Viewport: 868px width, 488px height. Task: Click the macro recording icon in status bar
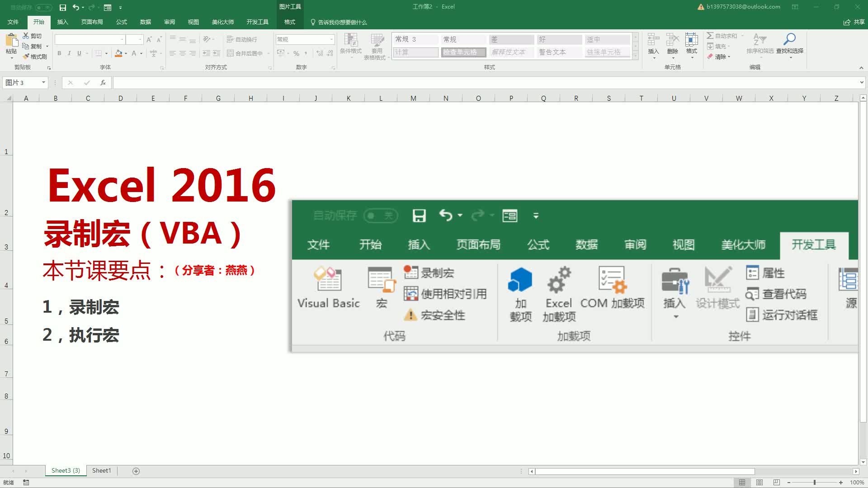pos(26,483)
